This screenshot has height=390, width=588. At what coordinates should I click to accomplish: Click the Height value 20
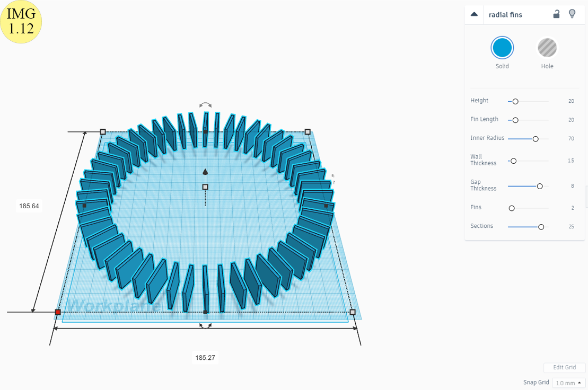(571, 101)
